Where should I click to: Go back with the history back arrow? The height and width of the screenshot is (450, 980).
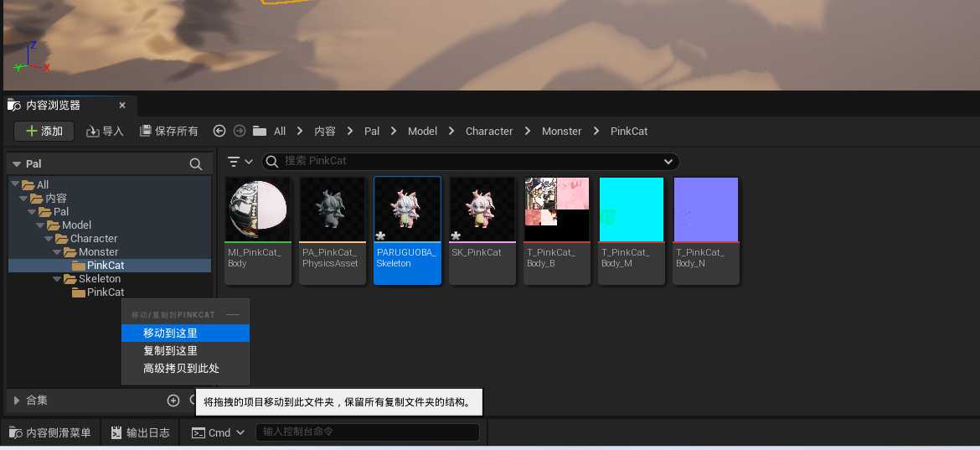click(219, 131)
